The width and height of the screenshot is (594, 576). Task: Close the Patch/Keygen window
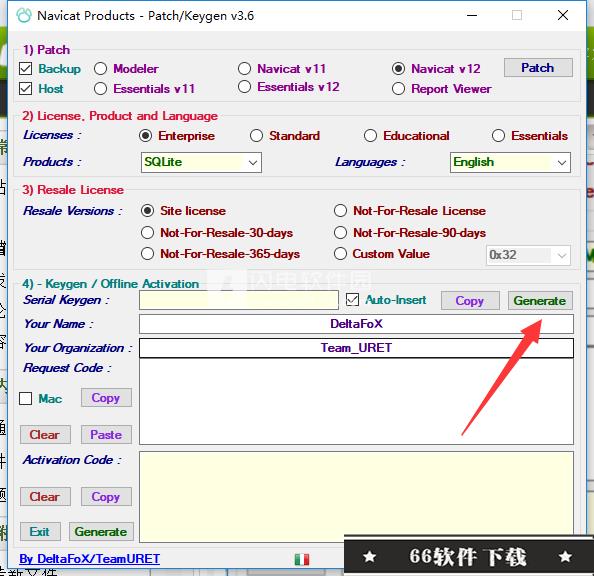[563, 16]
